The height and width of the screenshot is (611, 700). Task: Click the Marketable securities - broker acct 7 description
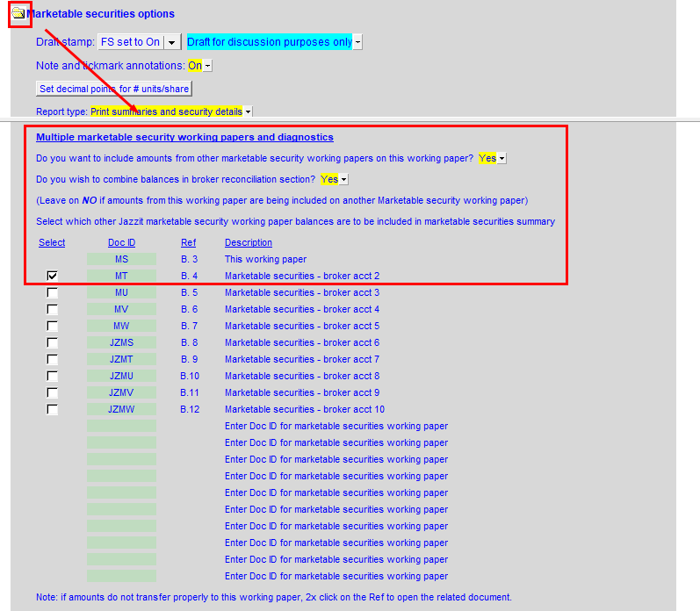click(x=301, y=359)
